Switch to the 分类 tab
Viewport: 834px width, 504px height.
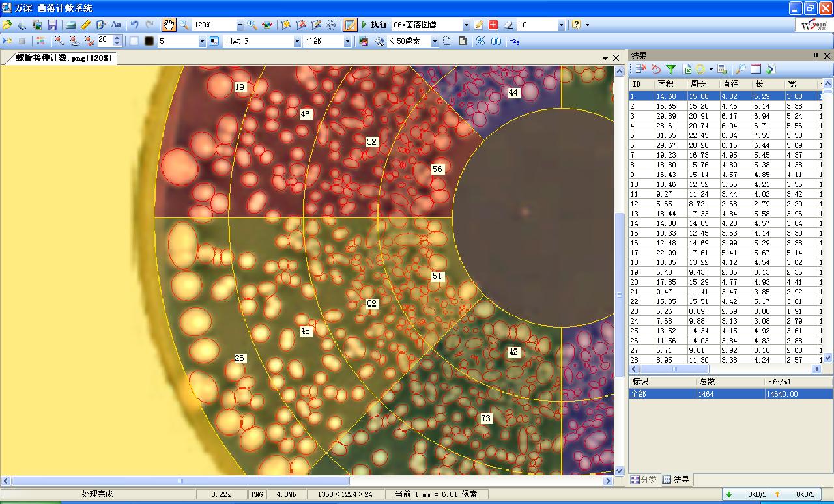point(644,480)
